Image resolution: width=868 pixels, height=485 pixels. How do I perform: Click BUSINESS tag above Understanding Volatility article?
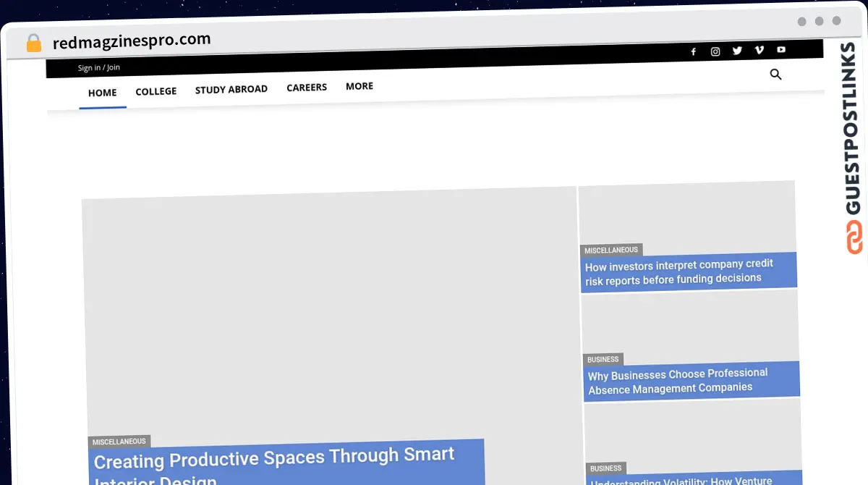click(606, 468)
